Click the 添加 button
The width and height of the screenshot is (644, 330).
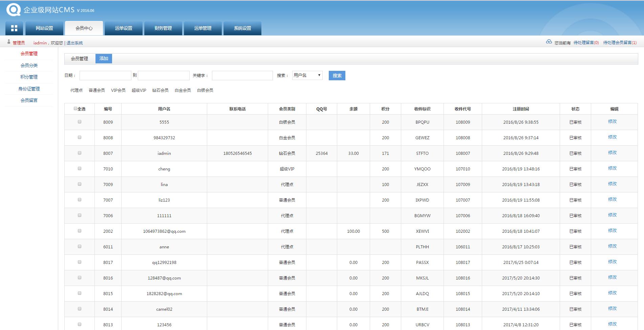click(x=104, y=59)
